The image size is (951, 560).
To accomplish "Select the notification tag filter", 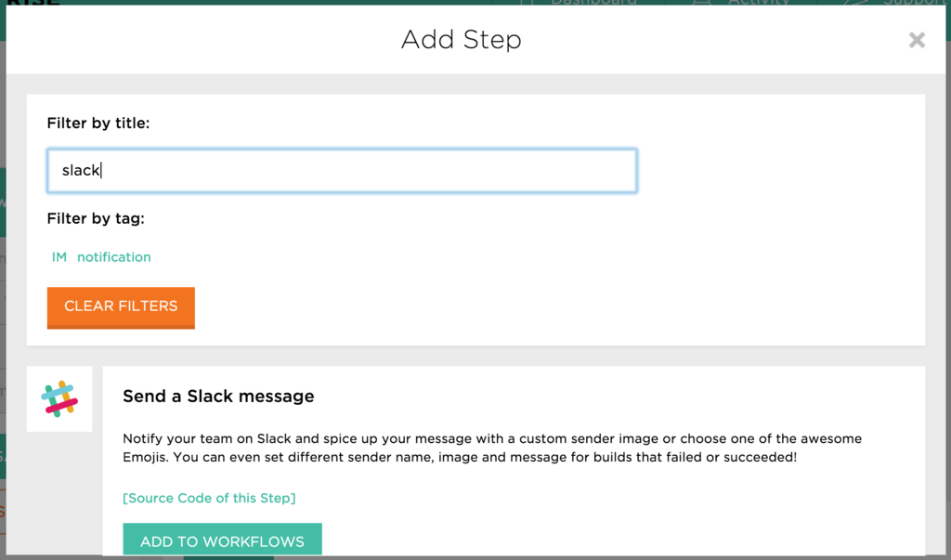I will tap(114, 256).
